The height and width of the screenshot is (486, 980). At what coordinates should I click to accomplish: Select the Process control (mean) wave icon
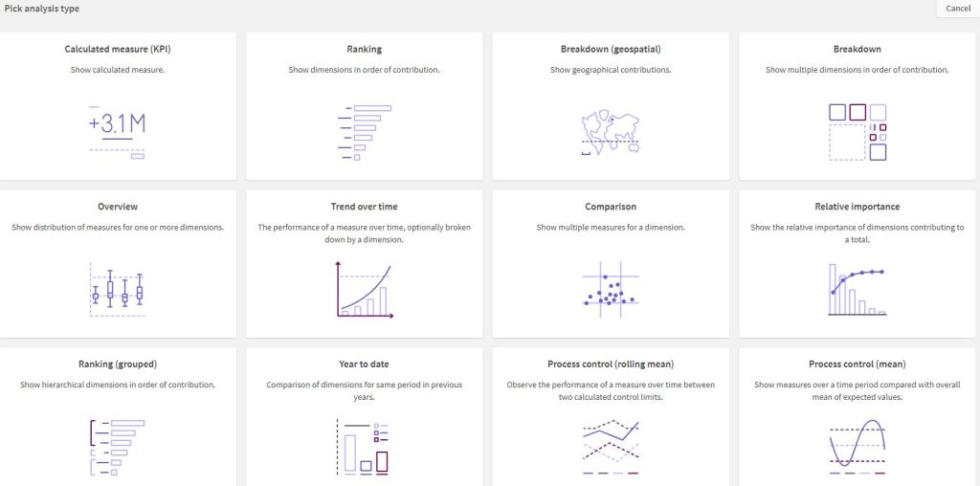[x=857, y=447]
